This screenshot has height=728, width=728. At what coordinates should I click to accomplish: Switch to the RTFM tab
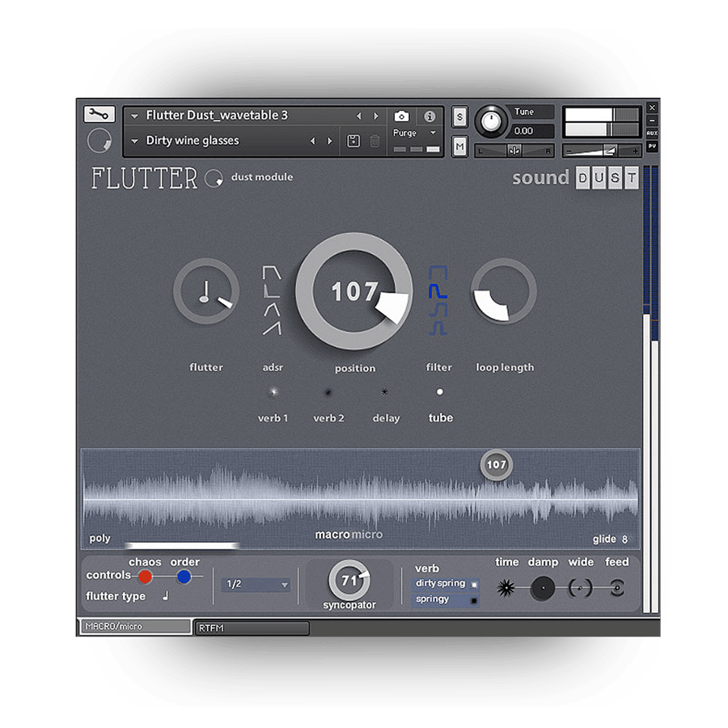point(252,629)
